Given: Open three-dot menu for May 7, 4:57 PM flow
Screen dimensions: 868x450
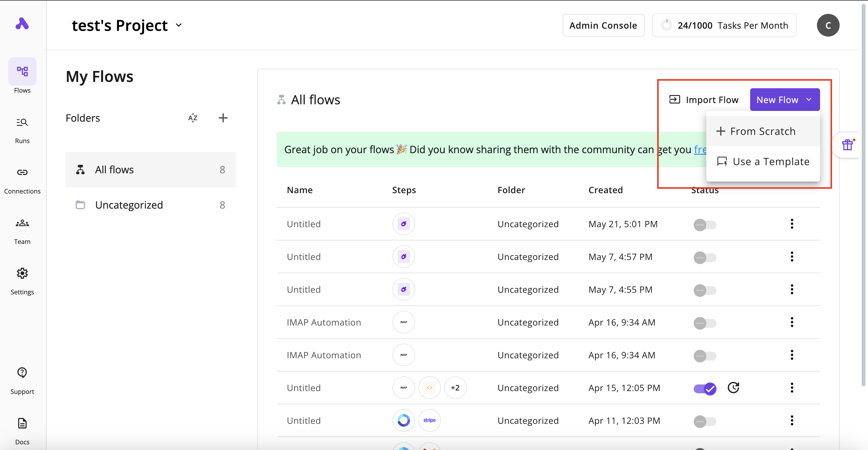Looking at the screenshot, I should [792, 257].
